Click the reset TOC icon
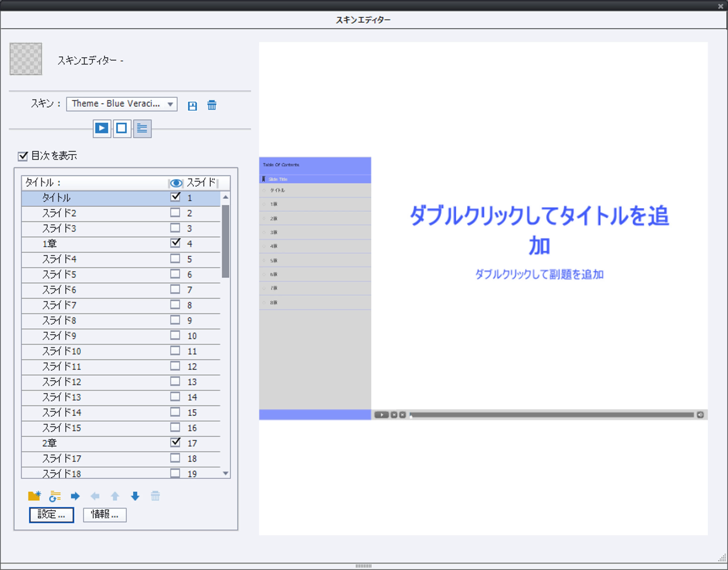Screen dimensions: 728x570 (x=55, y=496)
